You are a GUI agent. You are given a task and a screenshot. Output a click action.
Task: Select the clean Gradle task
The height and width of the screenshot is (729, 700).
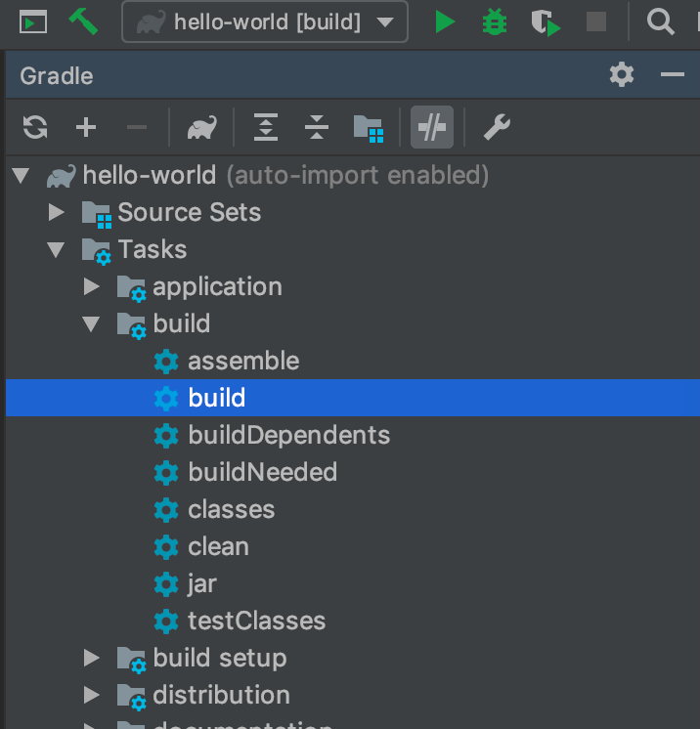point(218,547)
